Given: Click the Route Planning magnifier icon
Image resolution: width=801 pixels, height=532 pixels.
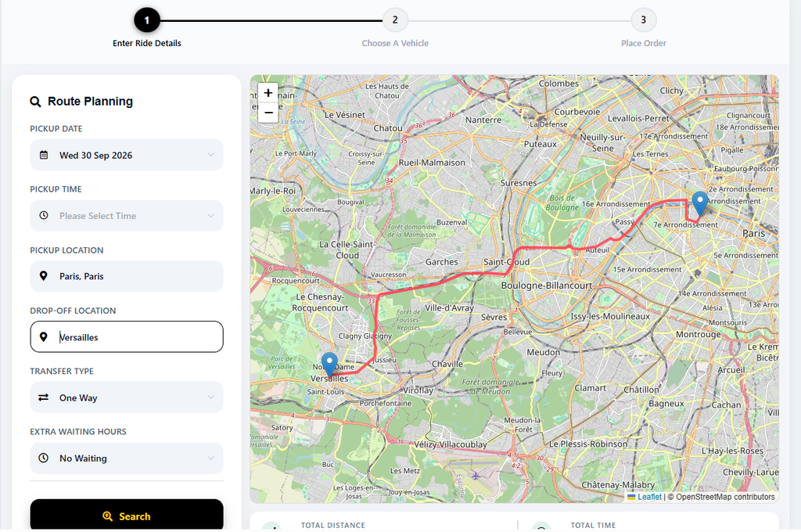Looking at the screenshot, I should tap(35, 102).
